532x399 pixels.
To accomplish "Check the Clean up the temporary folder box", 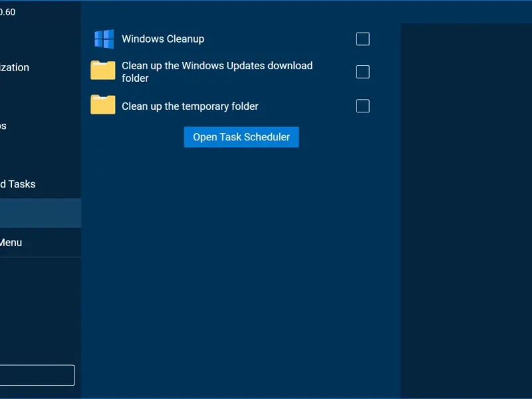I will click(362, 106).
